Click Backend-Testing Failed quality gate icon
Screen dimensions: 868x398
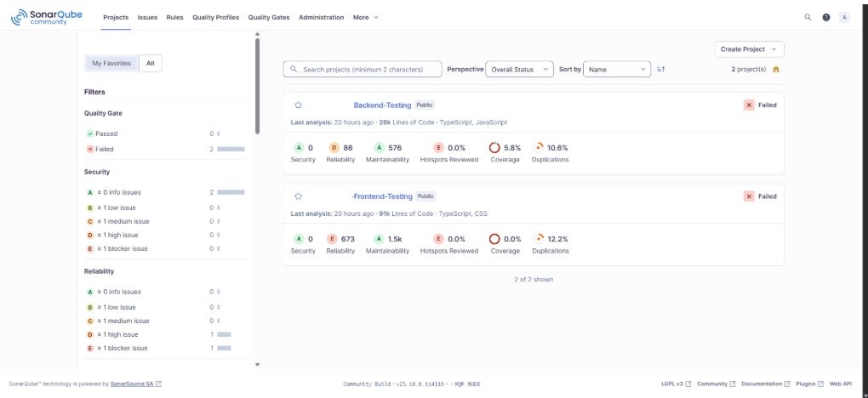coord(749,105)
